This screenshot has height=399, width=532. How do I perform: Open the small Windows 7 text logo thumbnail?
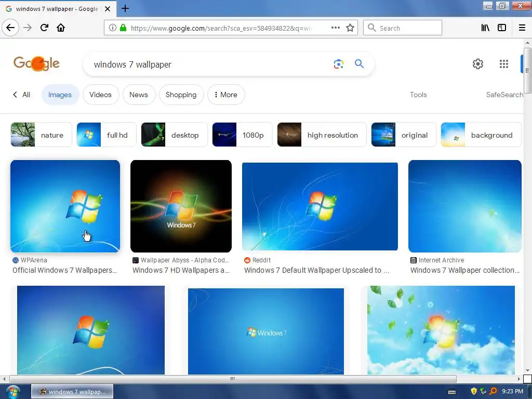pyautogui.click(x=265, y=331)
